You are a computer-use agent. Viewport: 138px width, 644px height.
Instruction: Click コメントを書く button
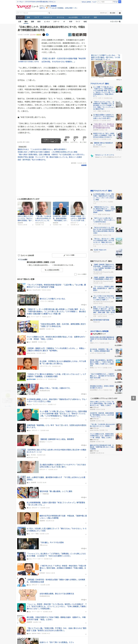[x=69, y=255]
